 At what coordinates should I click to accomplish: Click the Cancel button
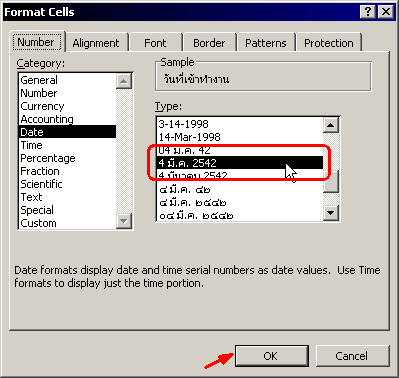(x=352, y=356)
